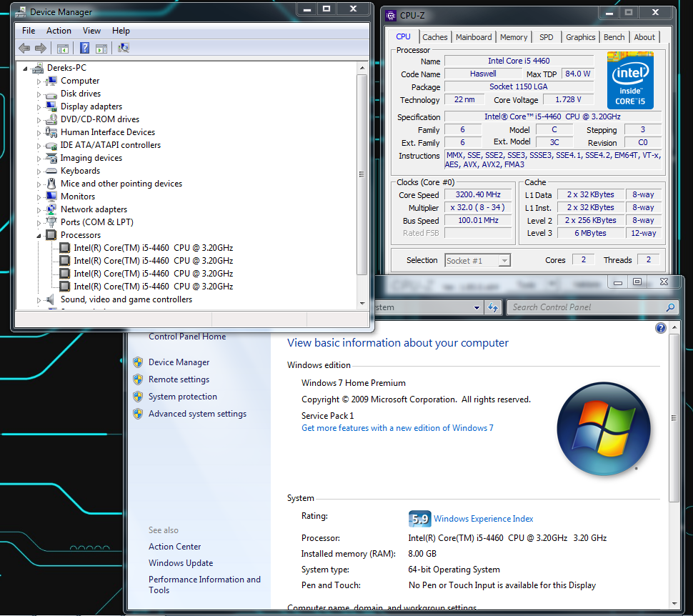Screen dimensions: 693x616
Task: Click the Intel Core i5 logo
Action: click(x=631, y=80)
